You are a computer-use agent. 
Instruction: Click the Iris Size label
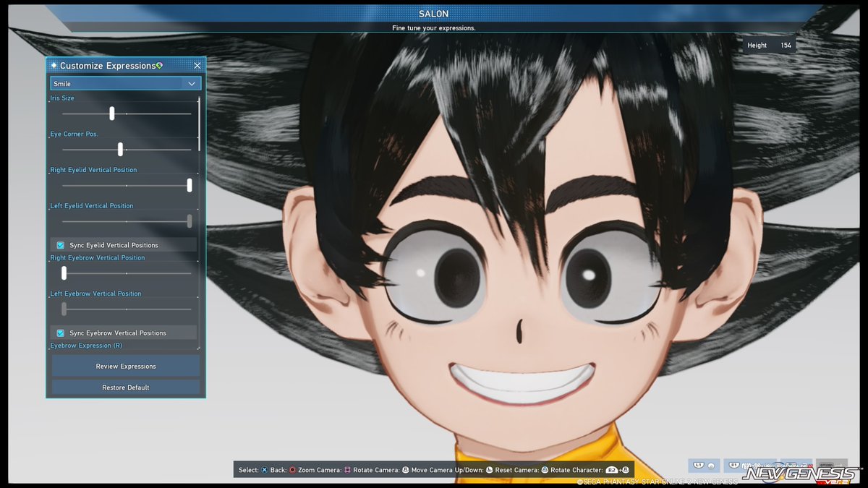[62, 98]
